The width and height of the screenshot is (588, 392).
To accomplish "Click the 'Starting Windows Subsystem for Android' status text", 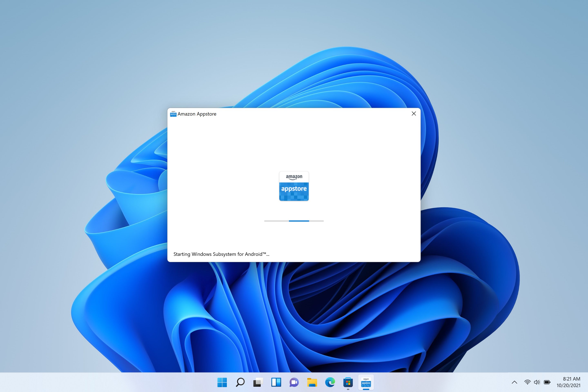I will (x=221, y=254).
